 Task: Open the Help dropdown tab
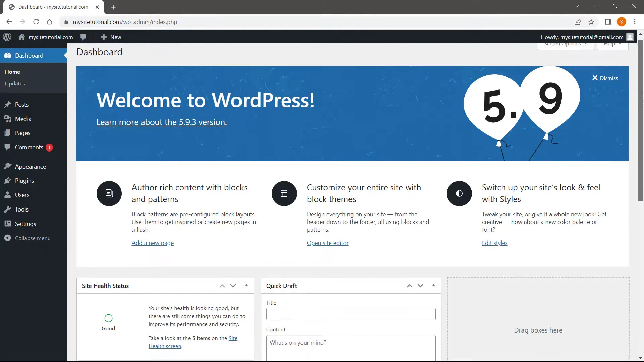612,46
